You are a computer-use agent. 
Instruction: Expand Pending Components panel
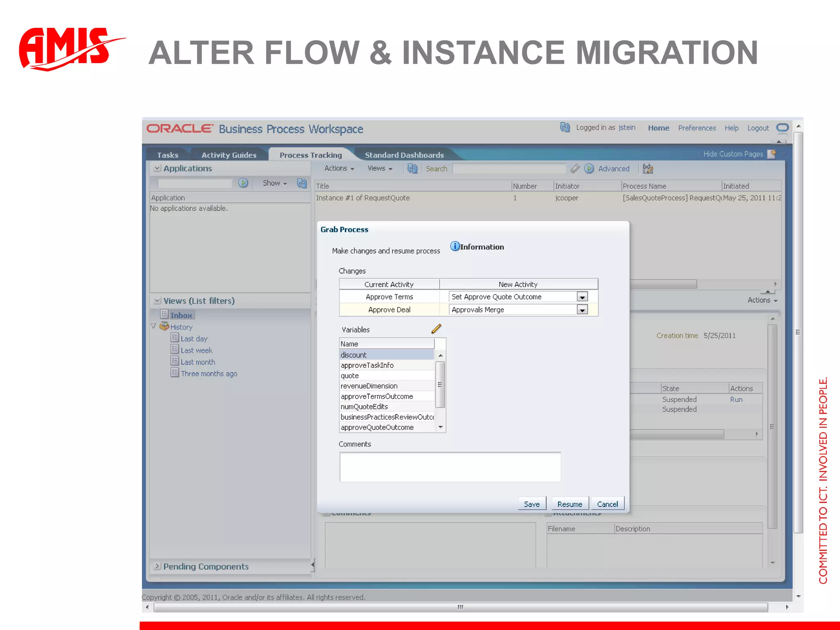(157, 566)
